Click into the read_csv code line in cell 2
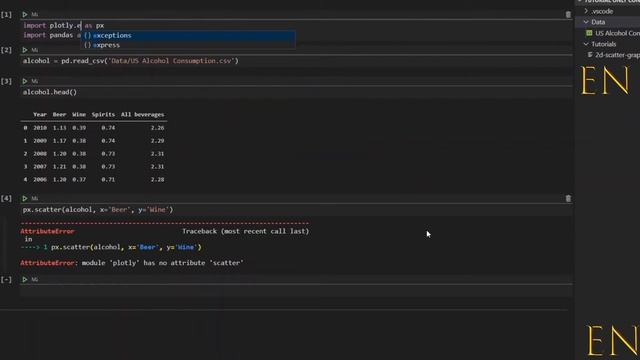The image size is (640, 360). tap(131, 61)
